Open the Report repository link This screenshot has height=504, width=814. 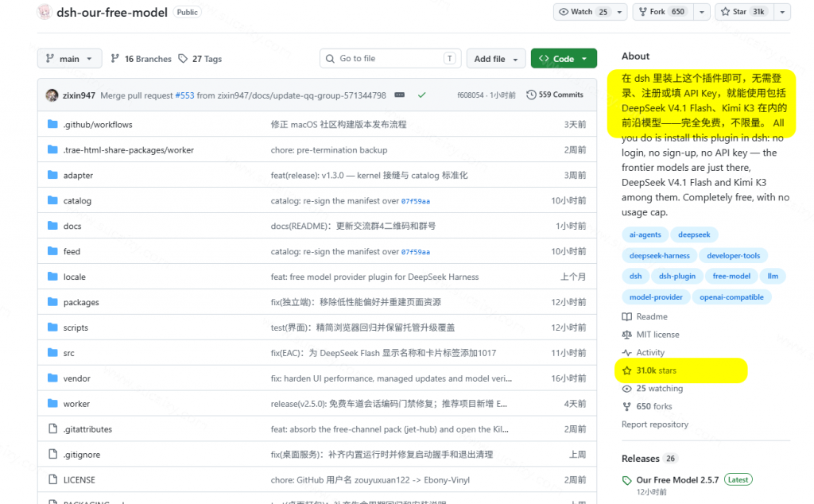pyautogui.click(x=655, y=425)
